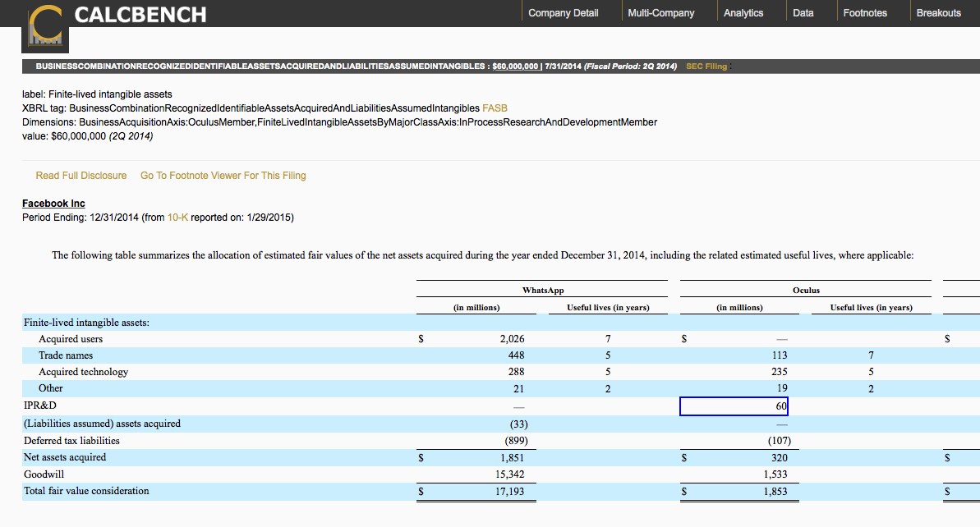Click Oculus Acquired technology value 235
Image resolution: width=980 pixels, height=527 pixels.
[x=779, y=372]
